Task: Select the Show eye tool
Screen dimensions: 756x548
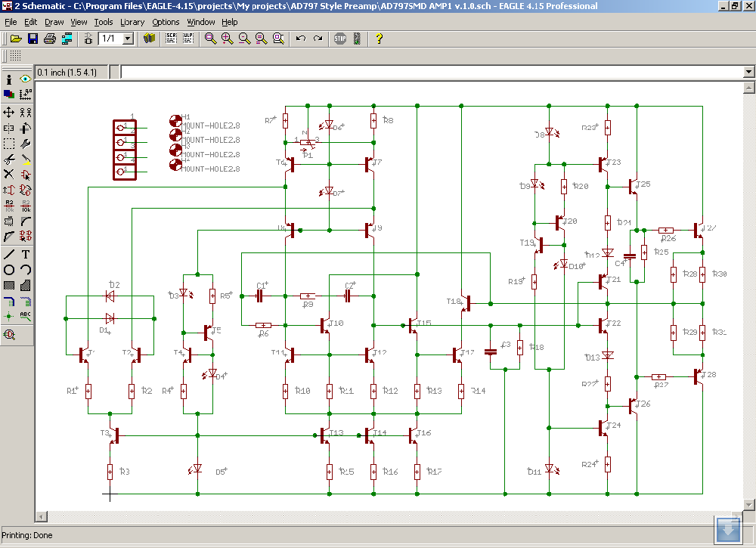Action: click(26, 79)
